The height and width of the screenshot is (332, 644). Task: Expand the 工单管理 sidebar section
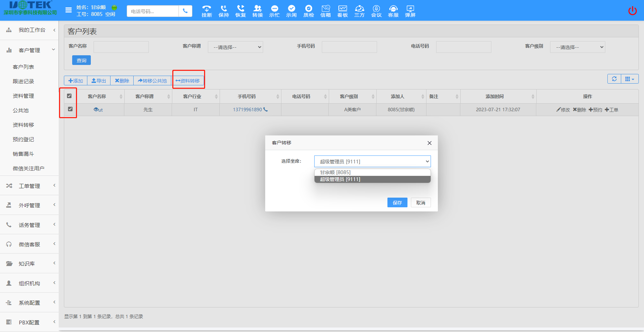[29, 186]
